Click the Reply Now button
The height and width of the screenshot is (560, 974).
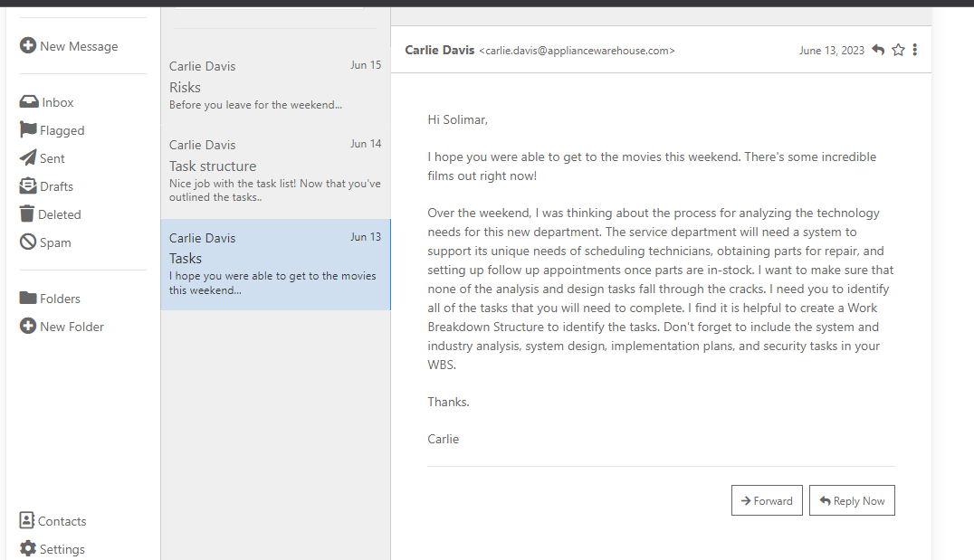tap(853, 500)
